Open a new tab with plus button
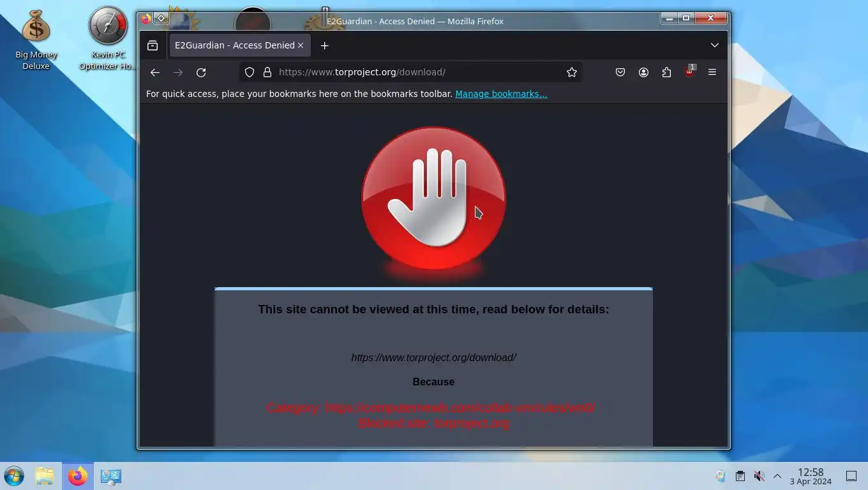Viewport: 868px width, 490px height. click(324, 45)
